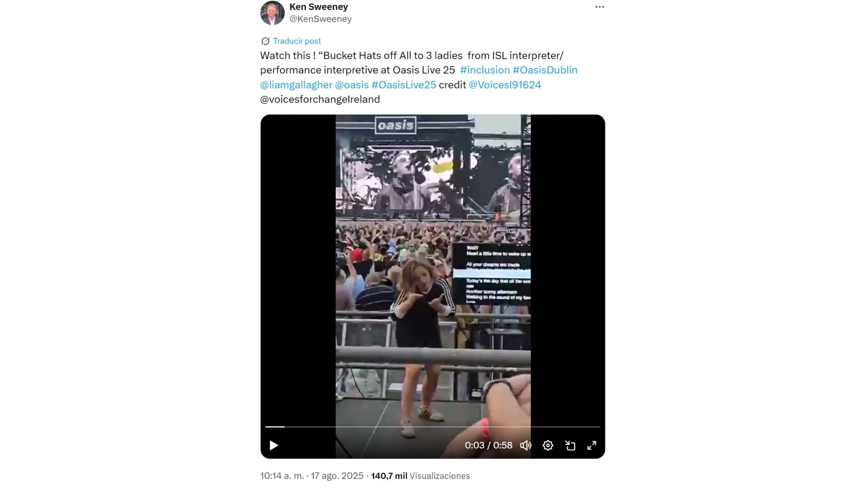
Task: Click the translate icon beside Traducir post
Action: (265, 41)
